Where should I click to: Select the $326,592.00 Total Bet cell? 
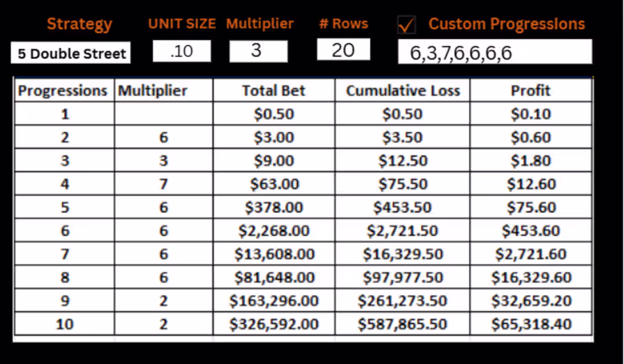click(x=274, y=324)
